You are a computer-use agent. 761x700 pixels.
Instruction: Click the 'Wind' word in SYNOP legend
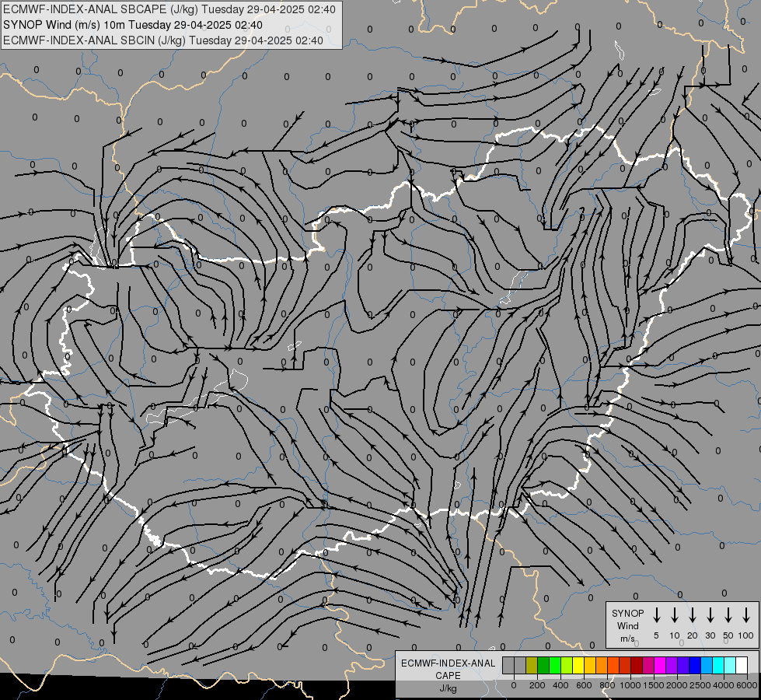[x=627, y=625]
